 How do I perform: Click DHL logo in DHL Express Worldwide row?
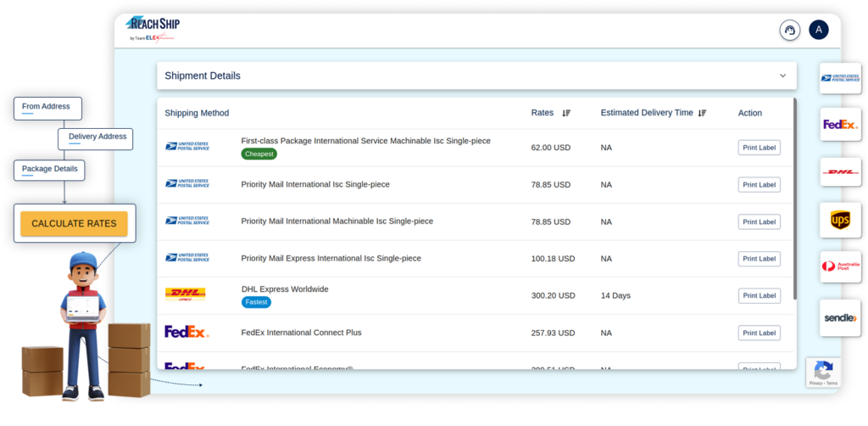(x=186, y=294)
